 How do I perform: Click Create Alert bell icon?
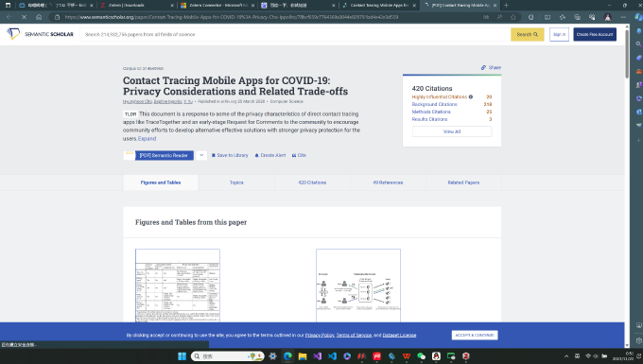(x=256, y=155)
